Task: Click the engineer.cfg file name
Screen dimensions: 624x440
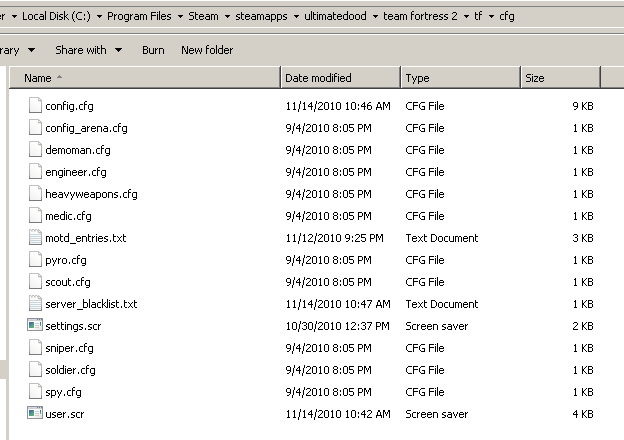Action: coord(76,172)
